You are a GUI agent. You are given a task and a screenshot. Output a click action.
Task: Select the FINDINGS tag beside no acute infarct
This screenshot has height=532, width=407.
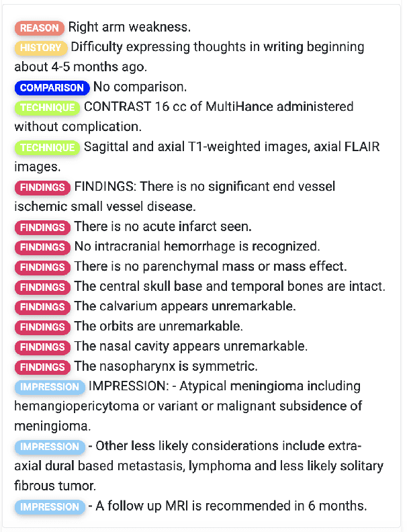(42, 227)
